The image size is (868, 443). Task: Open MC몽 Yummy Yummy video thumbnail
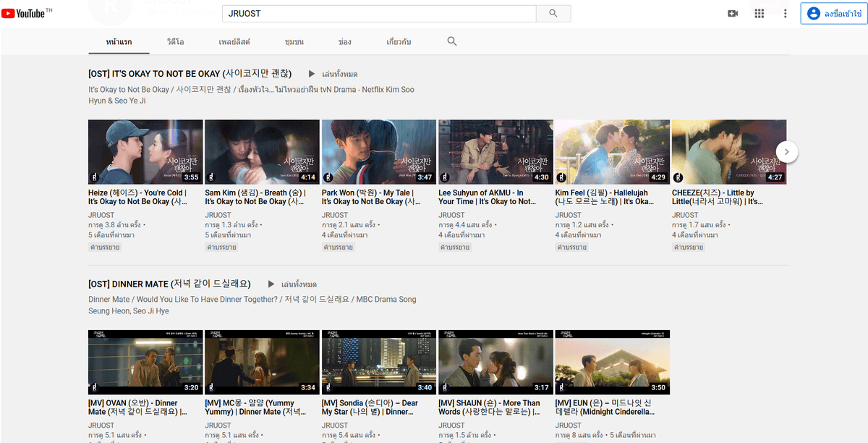click(x=262, y=362)
